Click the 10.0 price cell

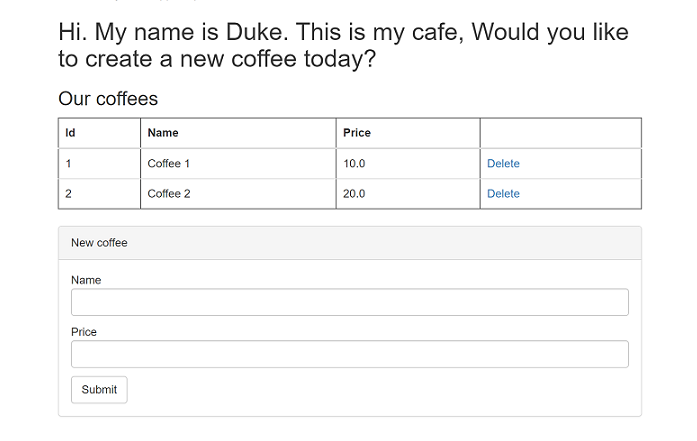coord(354,164)
